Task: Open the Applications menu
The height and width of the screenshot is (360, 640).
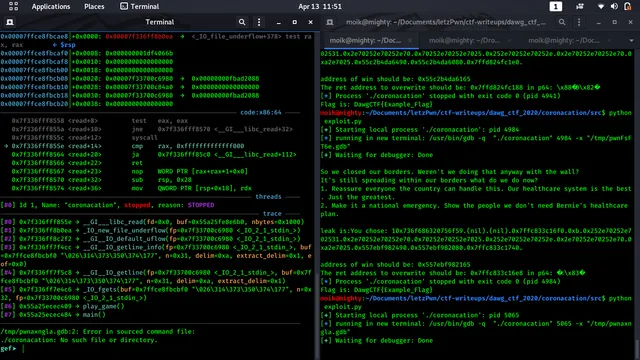Action: click(51, 7)
